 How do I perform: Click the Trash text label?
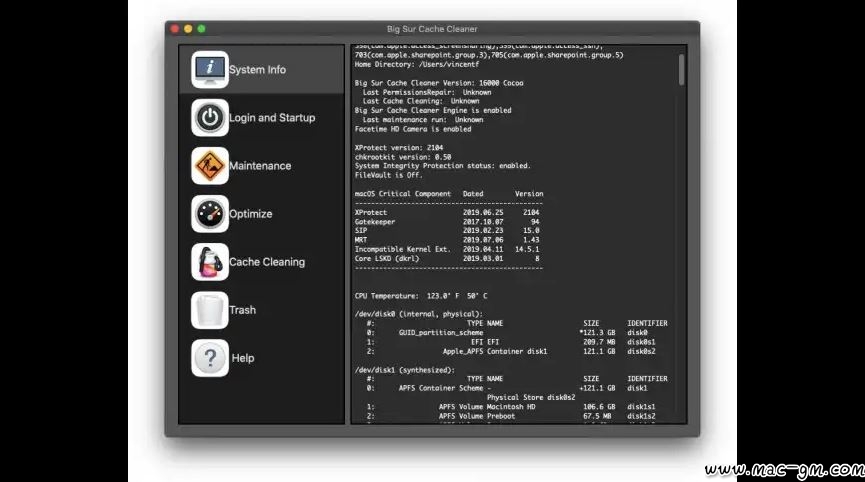243,310
